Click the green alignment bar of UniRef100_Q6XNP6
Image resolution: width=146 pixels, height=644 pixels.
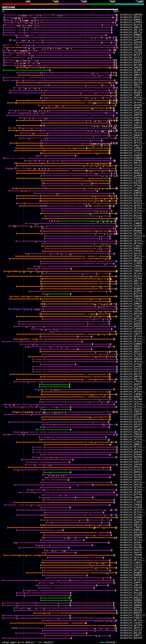click(x=27, y=70)
